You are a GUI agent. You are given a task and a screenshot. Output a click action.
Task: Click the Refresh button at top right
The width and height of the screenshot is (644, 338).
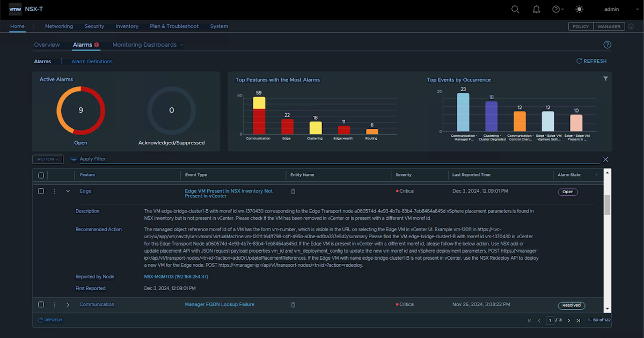point(591,61)
